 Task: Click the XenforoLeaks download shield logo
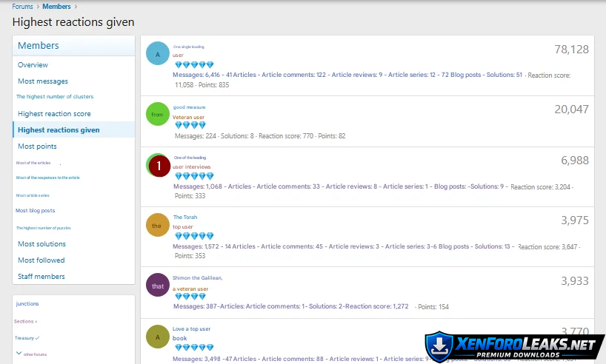click(439, 347)
